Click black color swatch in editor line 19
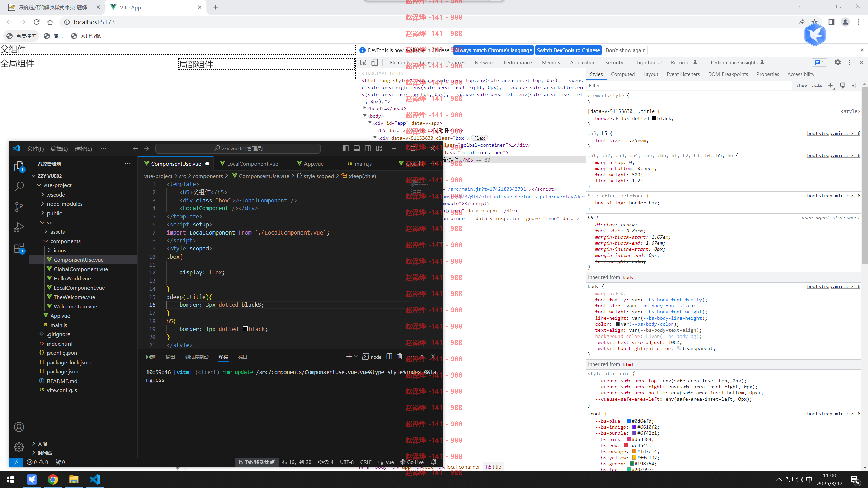Screen dimensions: 868x488 point(245,329)
